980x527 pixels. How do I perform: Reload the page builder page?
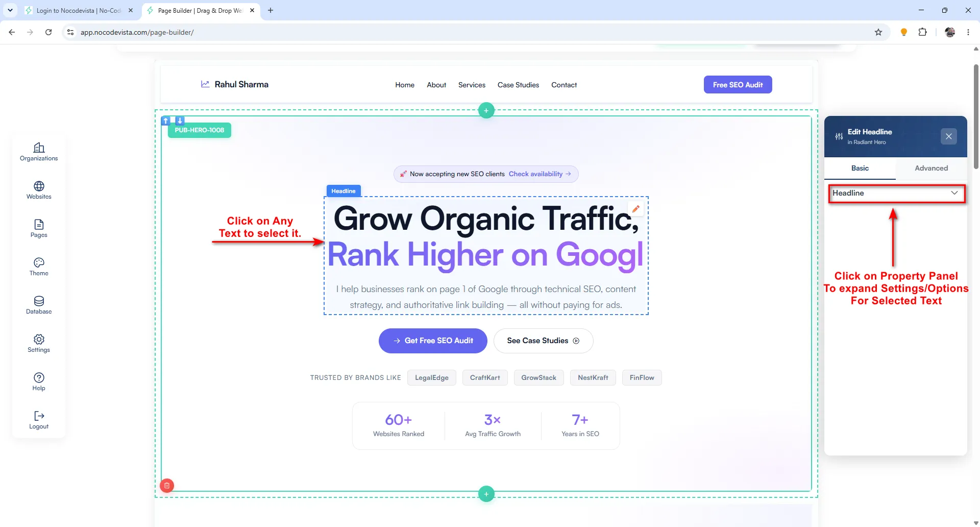click(x=48, y=32)
